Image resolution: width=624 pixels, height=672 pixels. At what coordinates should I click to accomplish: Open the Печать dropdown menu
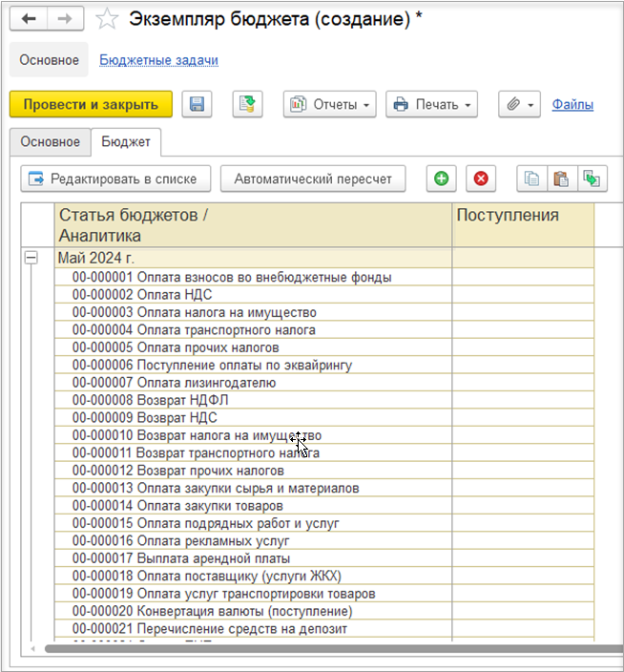tap(431, 104)
